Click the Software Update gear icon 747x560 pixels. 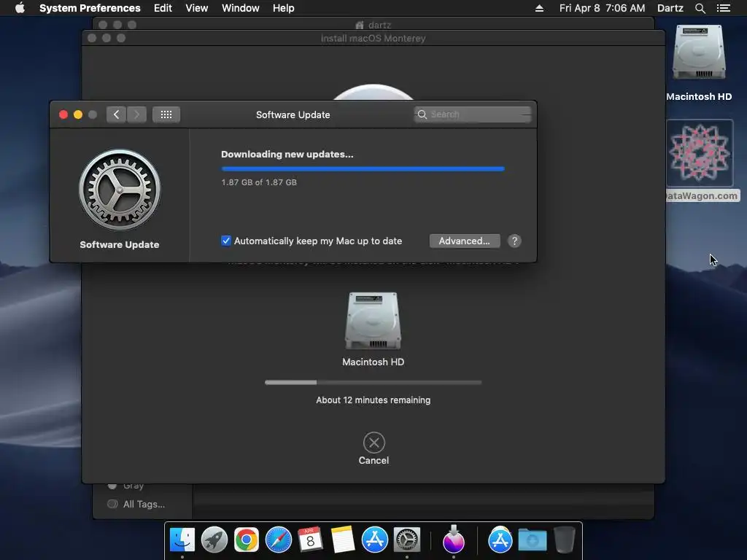[120, 190]
